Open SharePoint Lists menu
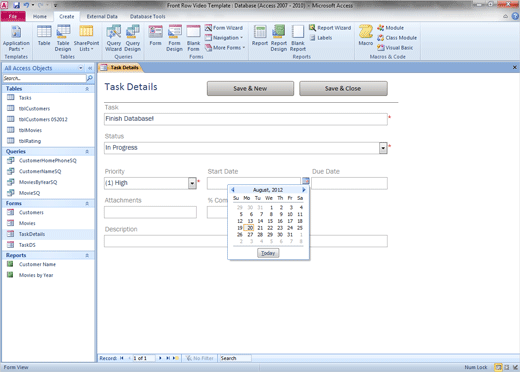Image resolution: width=520 pixels, height=372 pixels. coord(86,39)
